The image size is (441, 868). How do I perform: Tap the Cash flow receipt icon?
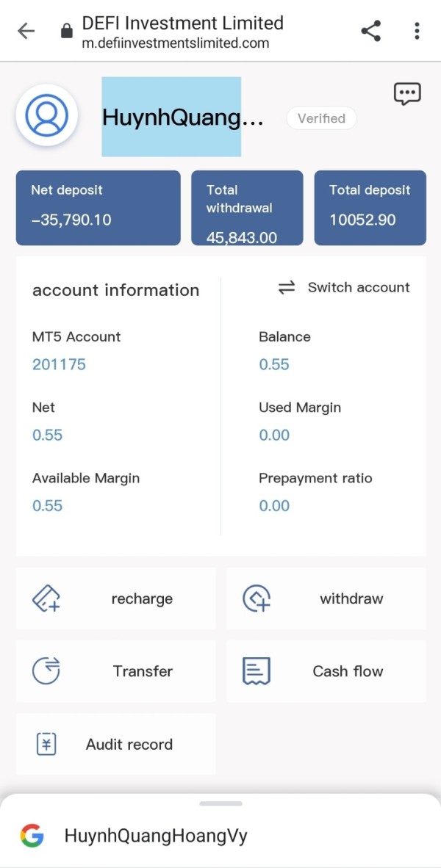257,671
